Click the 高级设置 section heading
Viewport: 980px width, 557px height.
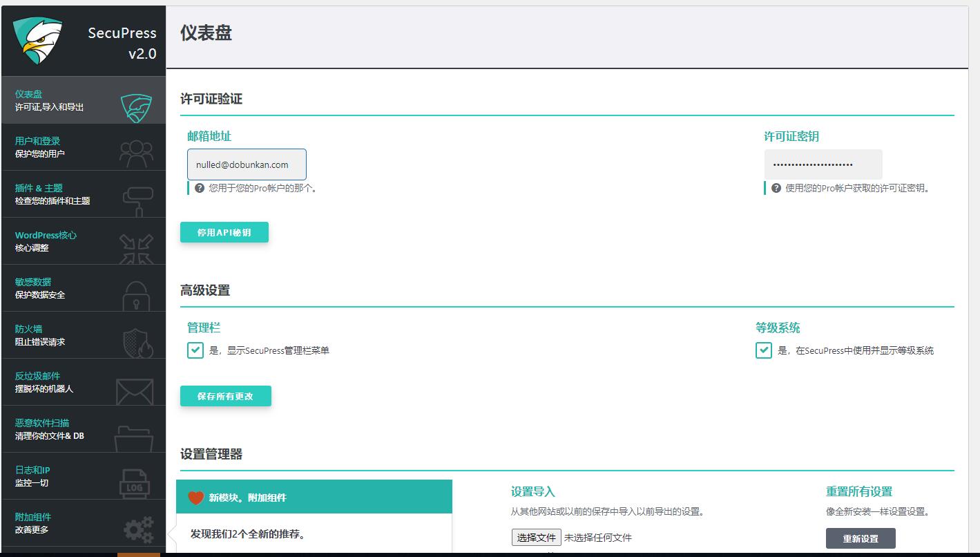(205, 290)
